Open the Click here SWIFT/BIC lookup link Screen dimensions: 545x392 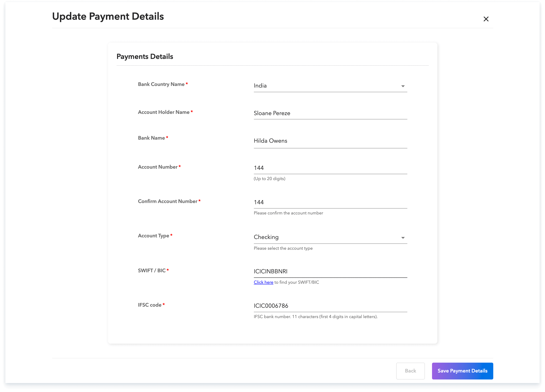coord(263,282)
